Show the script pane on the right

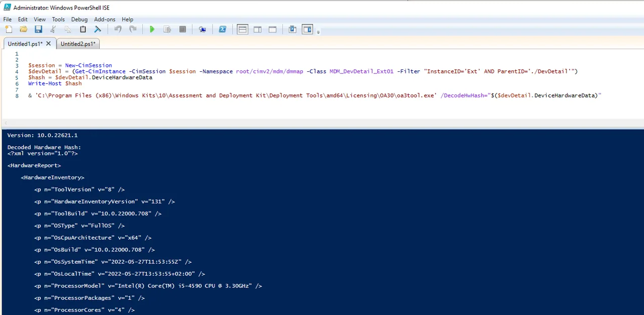(x=258, y=30)
